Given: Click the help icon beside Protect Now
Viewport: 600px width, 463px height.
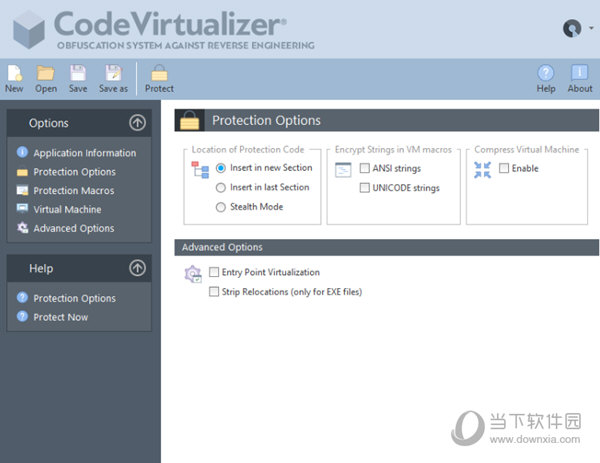Looking at the screenshot, I should (22, 316).
